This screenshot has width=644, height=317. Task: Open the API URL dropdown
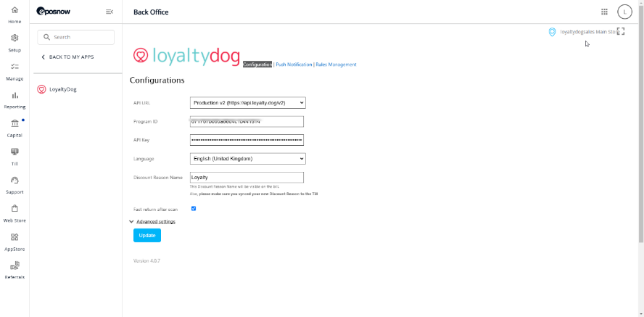pos(247,103)
